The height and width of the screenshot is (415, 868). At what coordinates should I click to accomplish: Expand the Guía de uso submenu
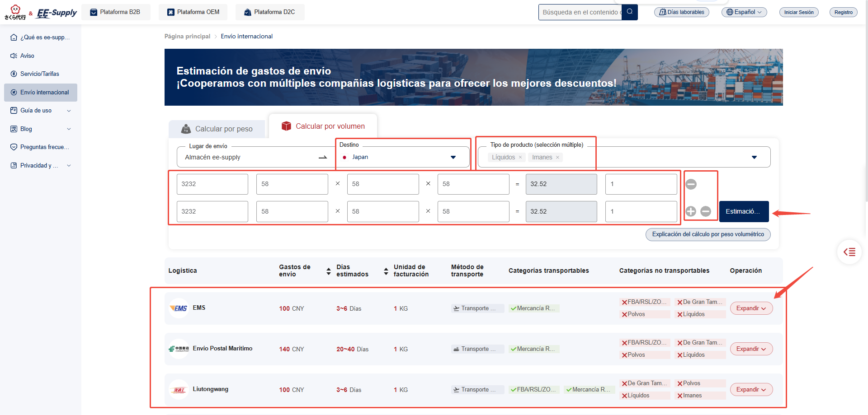pos(69,111)
